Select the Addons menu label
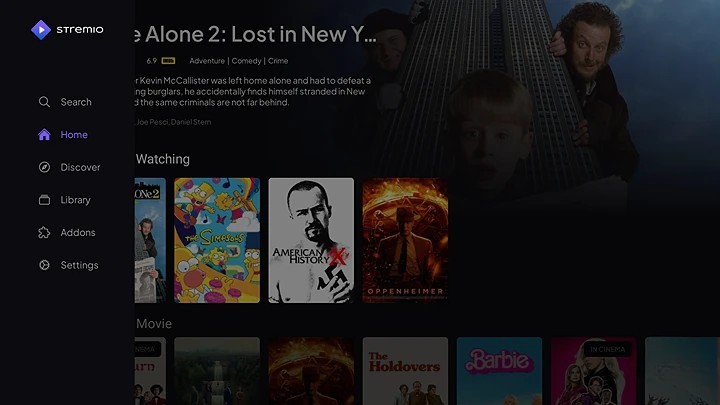 click(78, 232)
